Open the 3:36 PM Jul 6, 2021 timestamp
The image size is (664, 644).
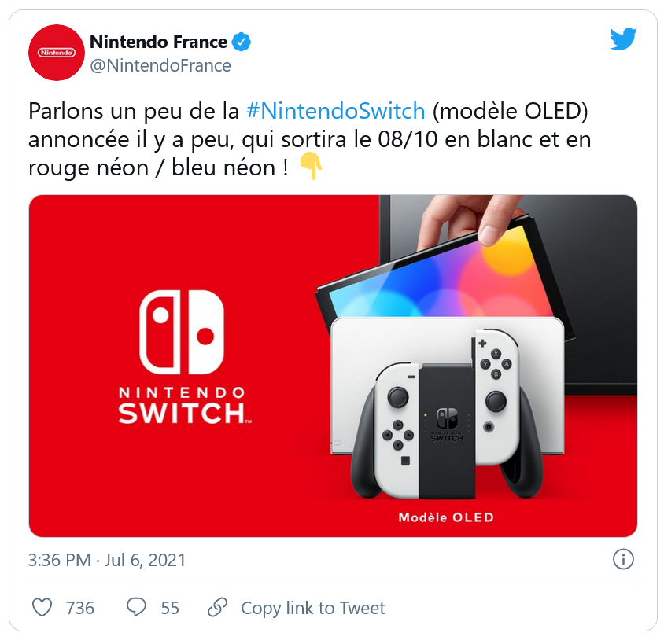click(x=107, y=560)
